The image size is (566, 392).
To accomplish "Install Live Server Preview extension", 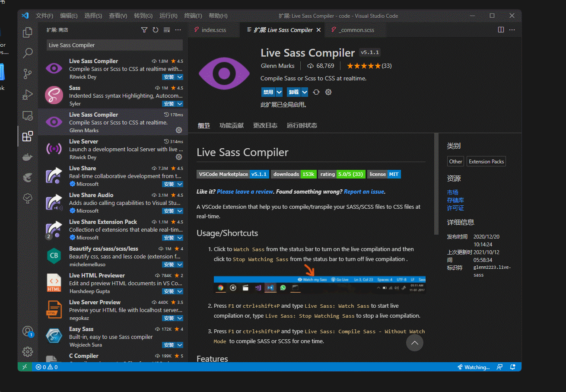I will pyautogui.click(x=169, y=318).
